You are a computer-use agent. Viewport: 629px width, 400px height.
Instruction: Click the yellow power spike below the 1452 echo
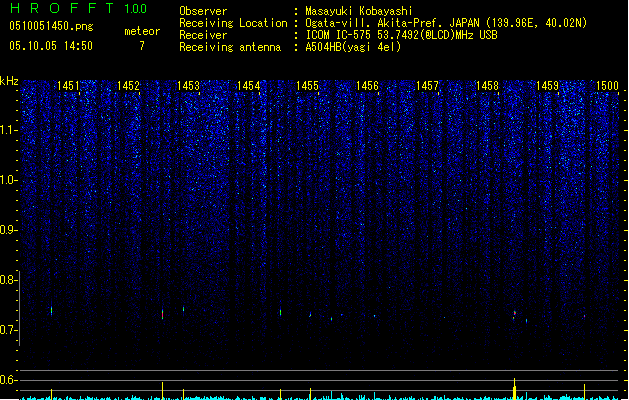tap(162, 391)
